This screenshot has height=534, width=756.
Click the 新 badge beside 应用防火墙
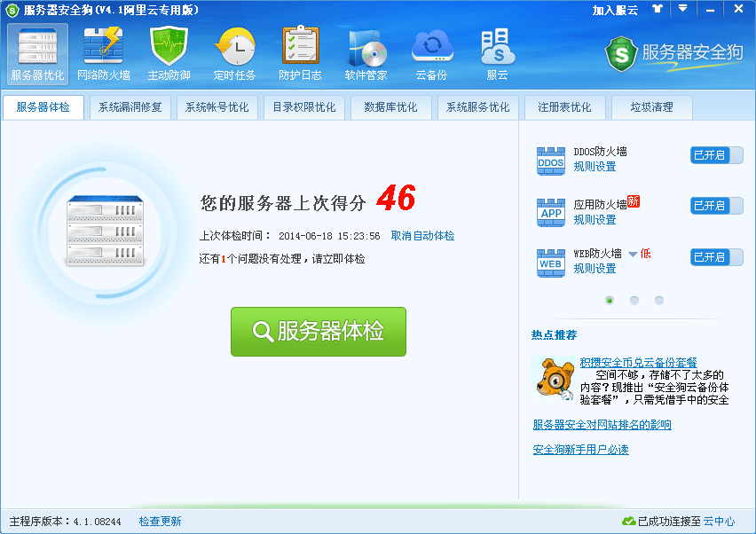[634, 201]
